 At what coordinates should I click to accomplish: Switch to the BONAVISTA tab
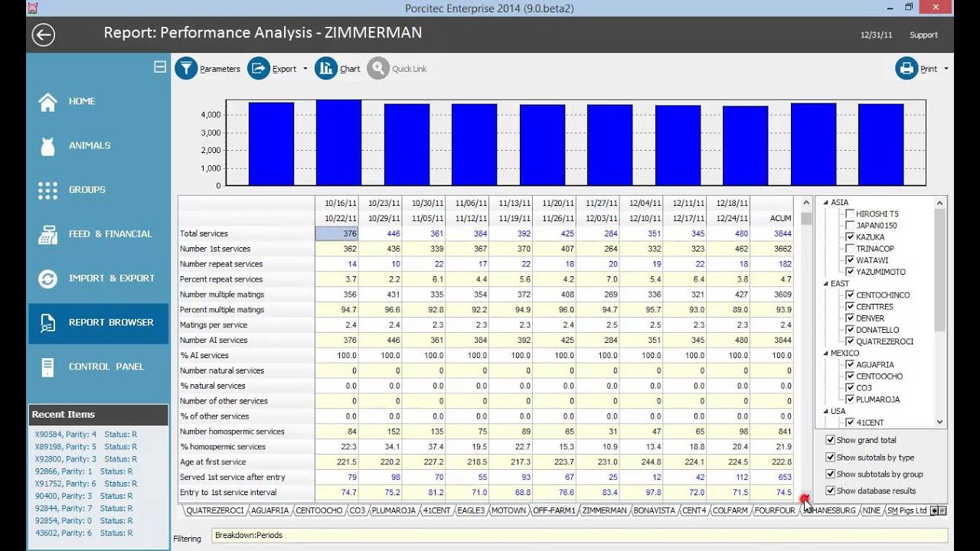click(654, 510)
